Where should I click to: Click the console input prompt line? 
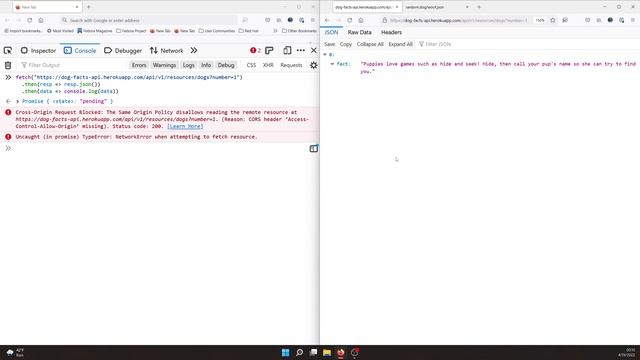159,148
